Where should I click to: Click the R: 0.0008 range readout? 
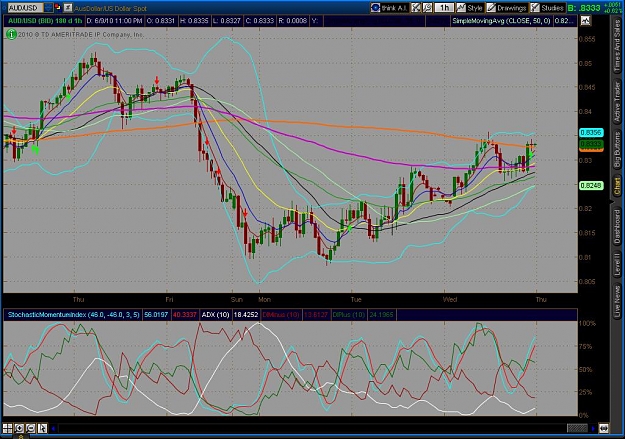(293, 21)
